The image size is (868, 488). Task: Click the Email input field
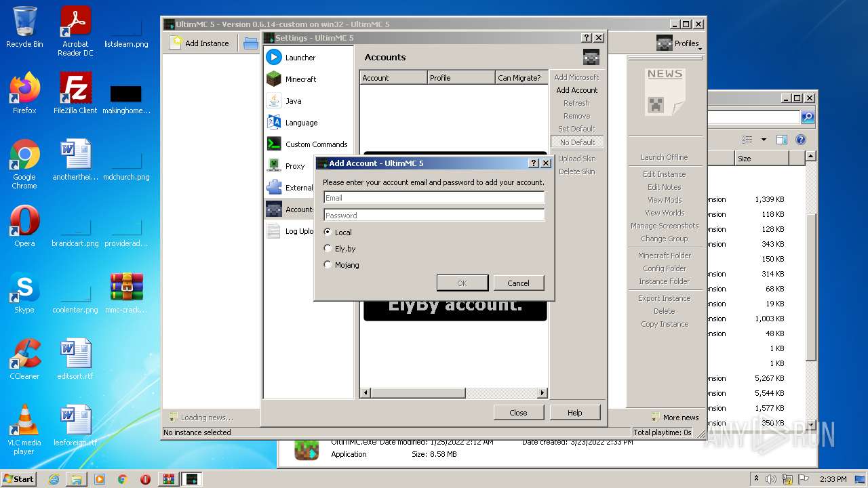[434, 198]
